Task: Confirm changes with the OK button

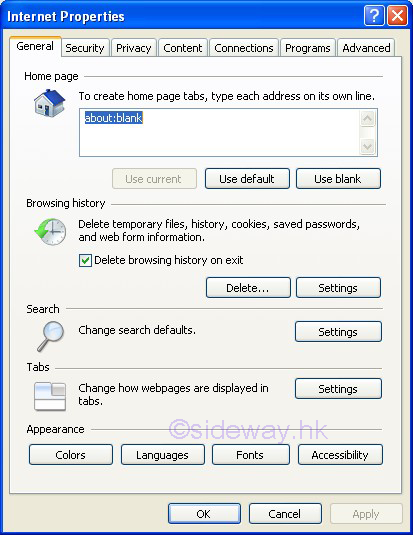Action: [x=204, y=514]
